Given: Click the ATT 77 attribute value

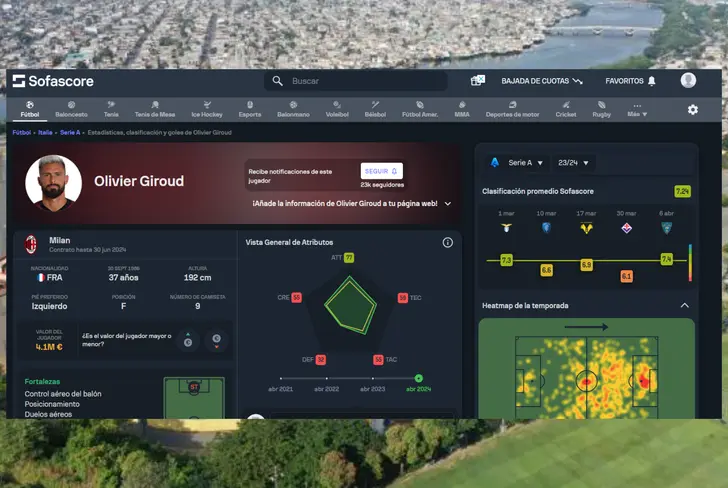Looking at the screenshot, I should (x=349, y=258).
